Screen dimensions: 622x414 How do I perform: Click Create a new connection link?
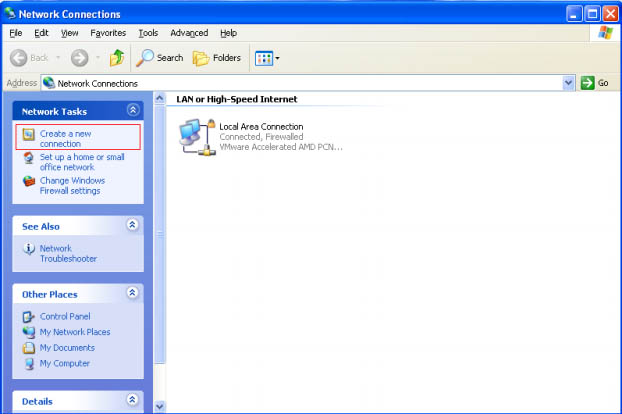(x=65, y=138)
